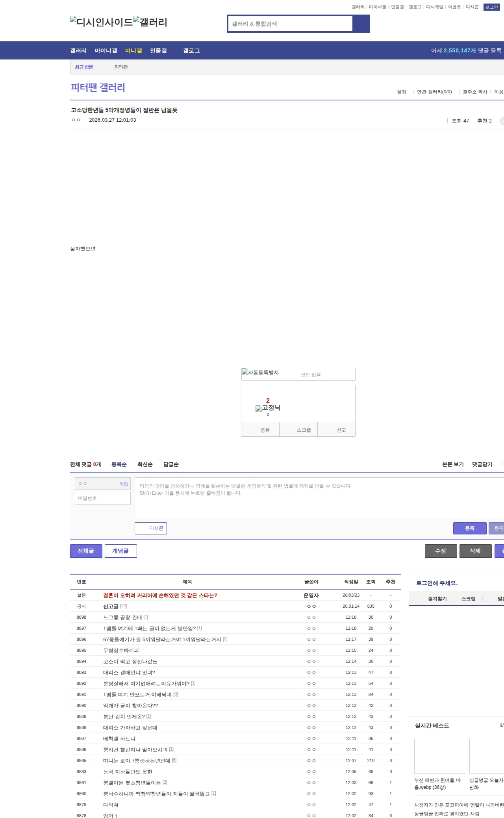This screenshot has height=818, width=504.
Task: Click the 고정닉 recommend icon under the 2
Action: coord(268,408)
